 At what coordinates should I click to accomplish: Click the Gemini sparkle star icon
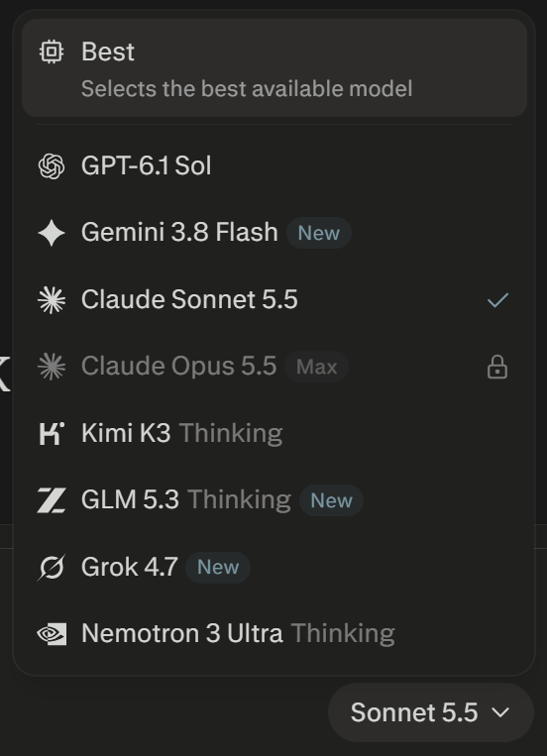coord(52,233)
